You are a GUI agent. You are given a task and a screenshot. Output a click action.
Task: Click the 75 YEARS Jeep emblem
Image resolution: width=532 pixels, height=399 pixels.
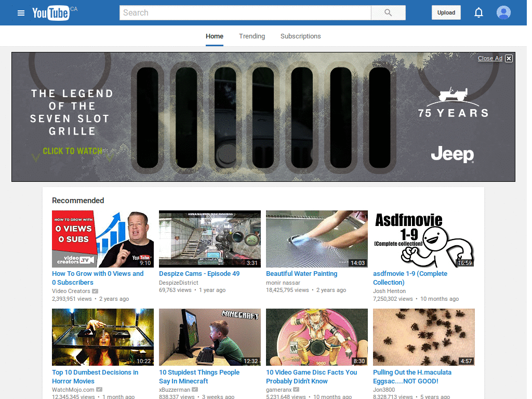[453, 102]
